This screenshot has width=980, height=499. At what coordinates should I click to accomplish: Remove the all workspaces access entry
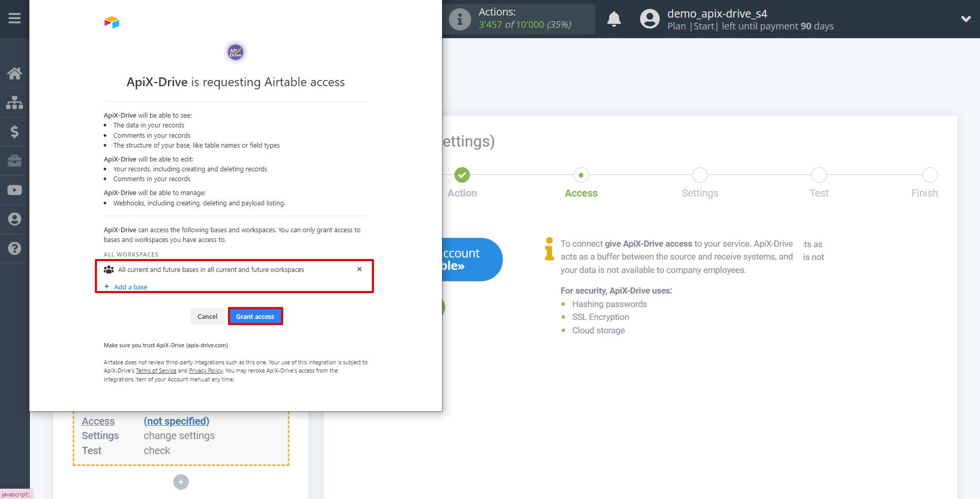coord(360,269)
